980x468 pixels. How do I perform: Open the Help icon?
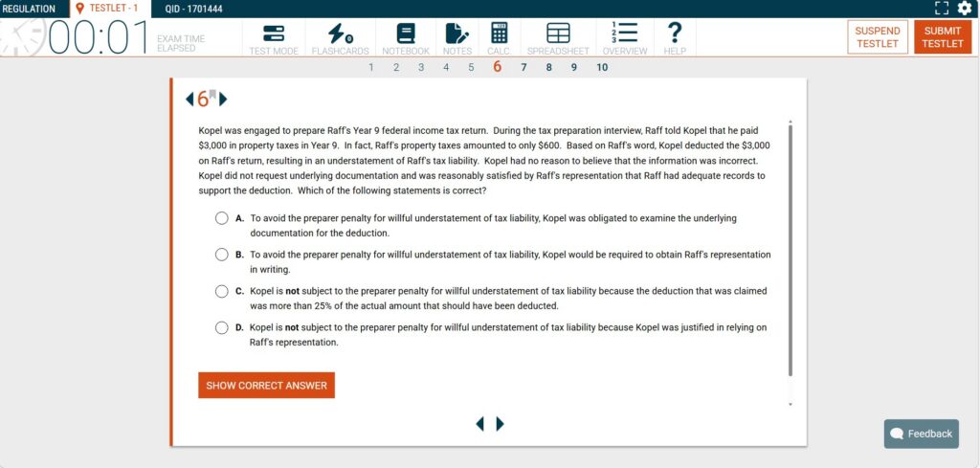click(x=675, y=38)
